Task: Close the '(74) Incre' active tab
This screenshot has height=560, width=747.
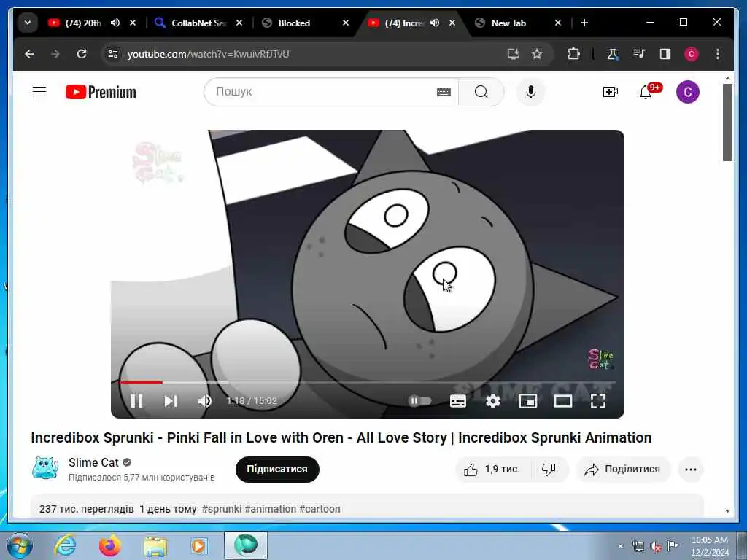Action: [452, 23]
